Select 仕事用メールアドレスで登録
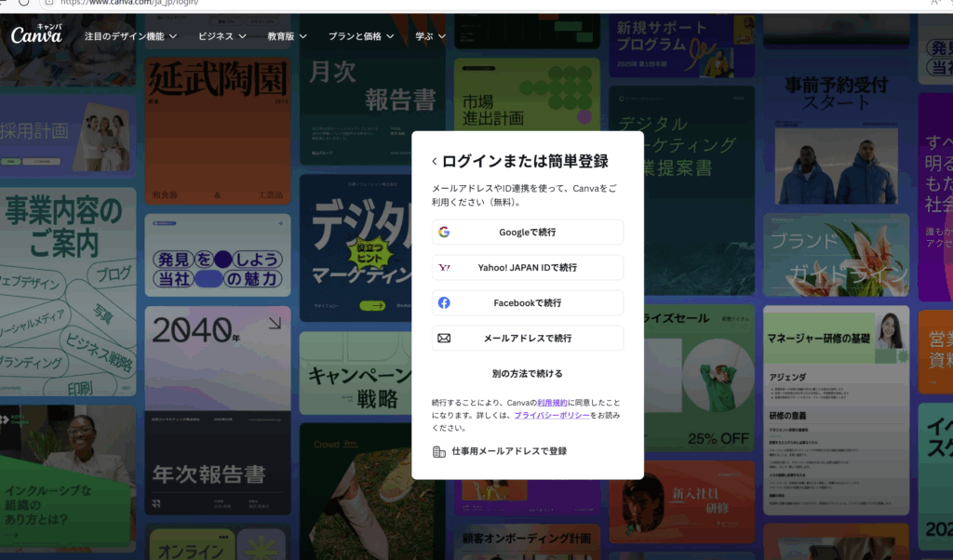 (x=509, y=451)
